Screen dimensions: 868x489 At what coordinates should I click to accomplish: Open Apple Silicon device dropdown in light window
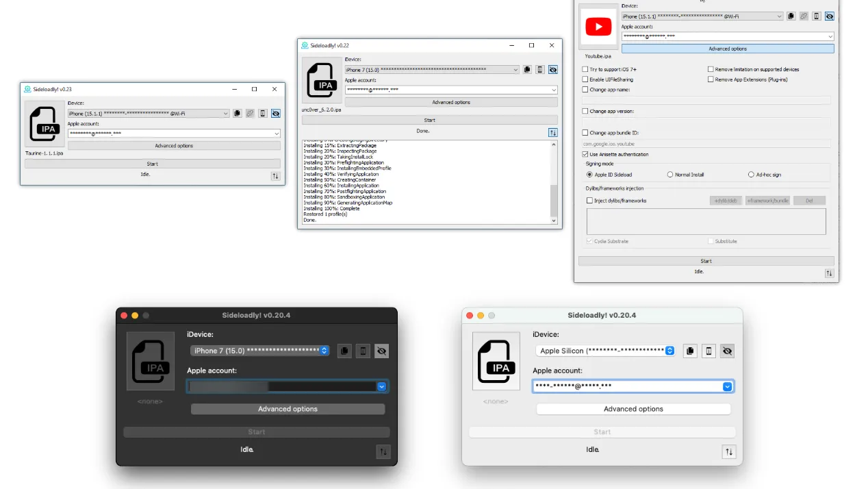pyautogui.click(x=606, y=351)
